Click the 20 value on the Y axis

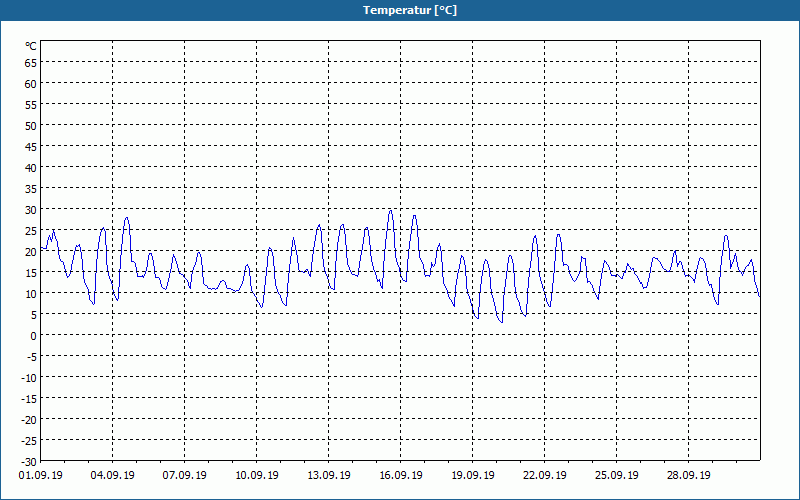(31, 252)
